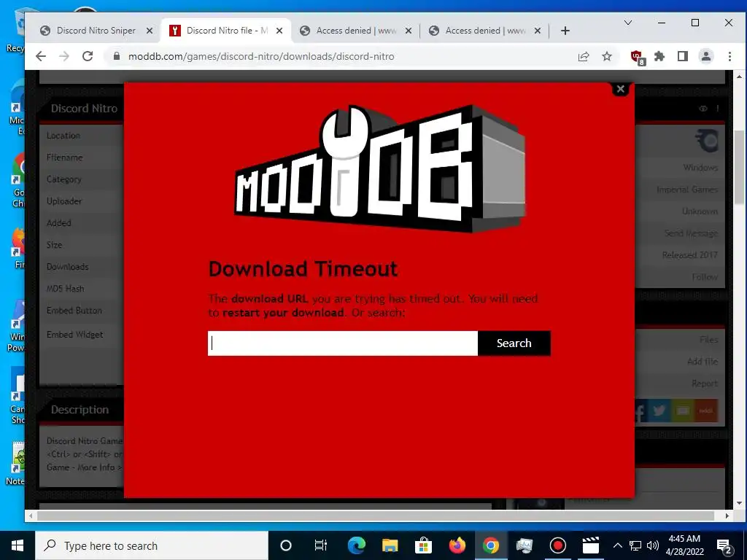The height and width of the screenshot is (560, 747).
Task: Open the red record app on taskbar
Action: tap(557, 545)
